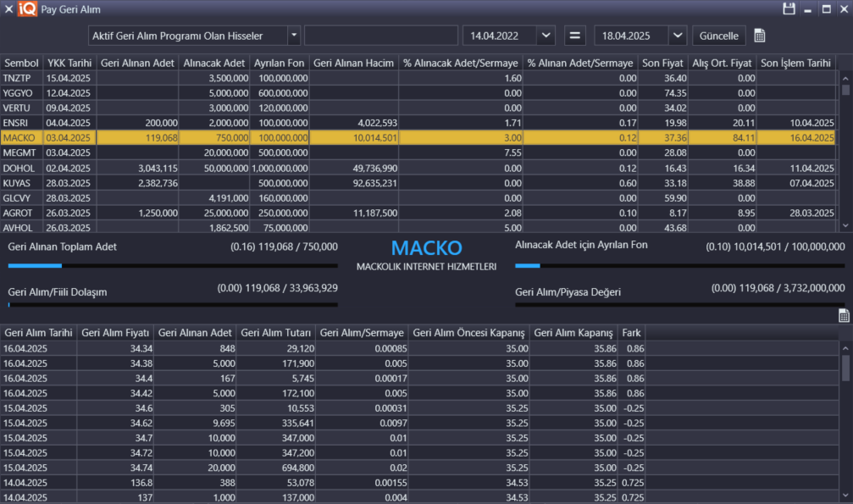The image size is (853, 504).
Task: Click the Geri Alım/Fiili Dolaşım progress bar
Action: click(x=173, y=305)
